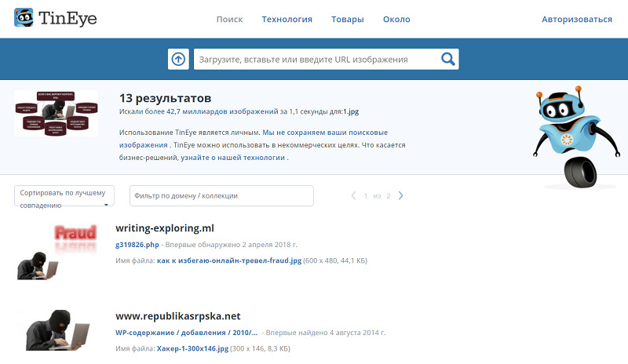Open the WP-содержание / добавления path link
Viewport: 628px width, 364px height.
click(x=186, y=333)
